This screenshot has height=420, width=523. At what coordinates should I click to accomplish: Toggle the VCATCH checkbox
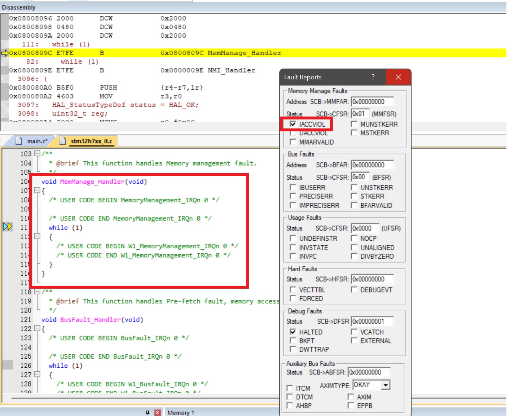coord(354,332)
